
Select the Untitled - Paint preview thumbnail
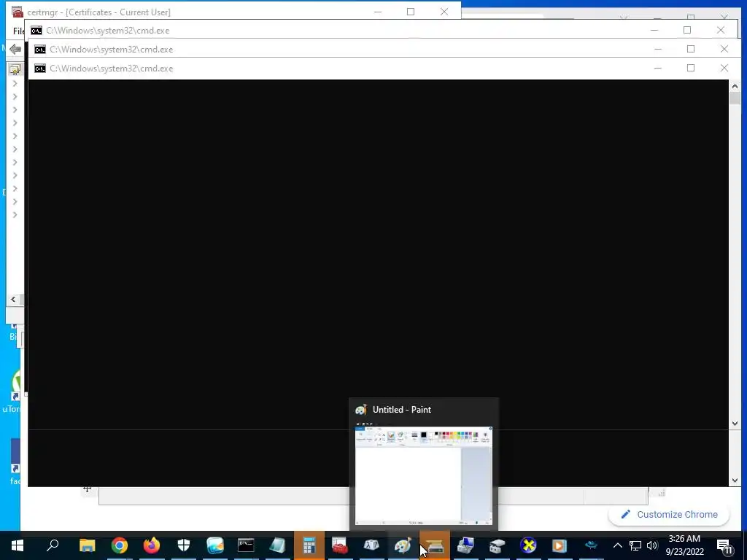click(x=424, y=475)
